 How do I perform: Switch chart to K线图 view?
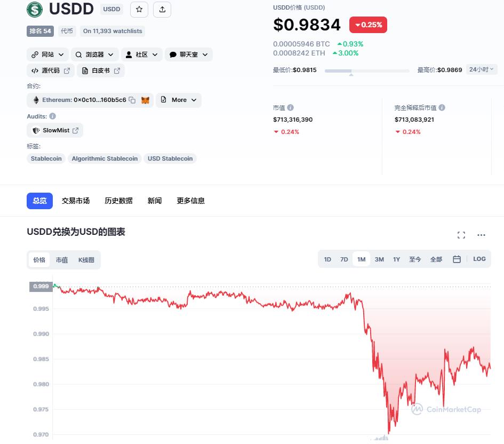pos(86,260)
